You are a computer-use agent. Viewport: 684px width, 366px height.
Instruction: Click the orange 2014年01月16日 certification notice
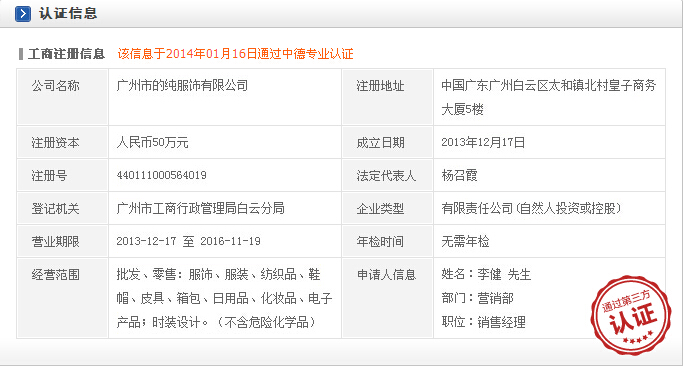point(236,54)
